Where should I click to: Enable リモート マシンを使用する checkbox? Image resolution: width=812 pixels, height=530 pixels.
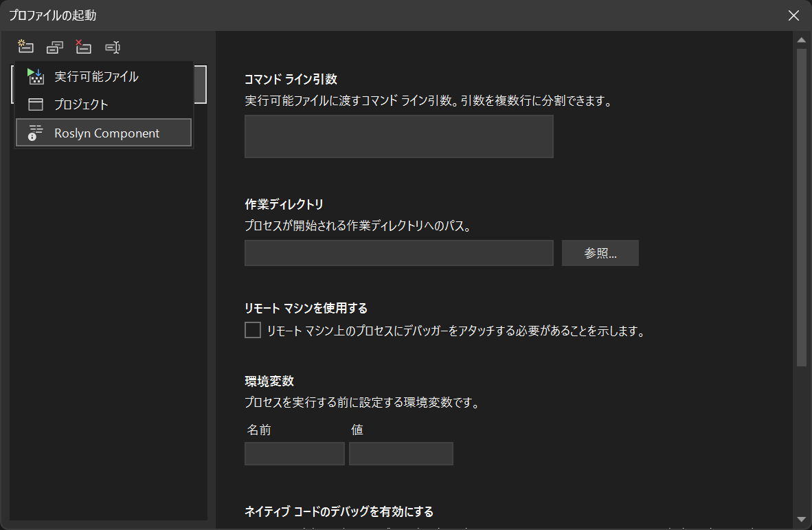(x=253, y=330)
